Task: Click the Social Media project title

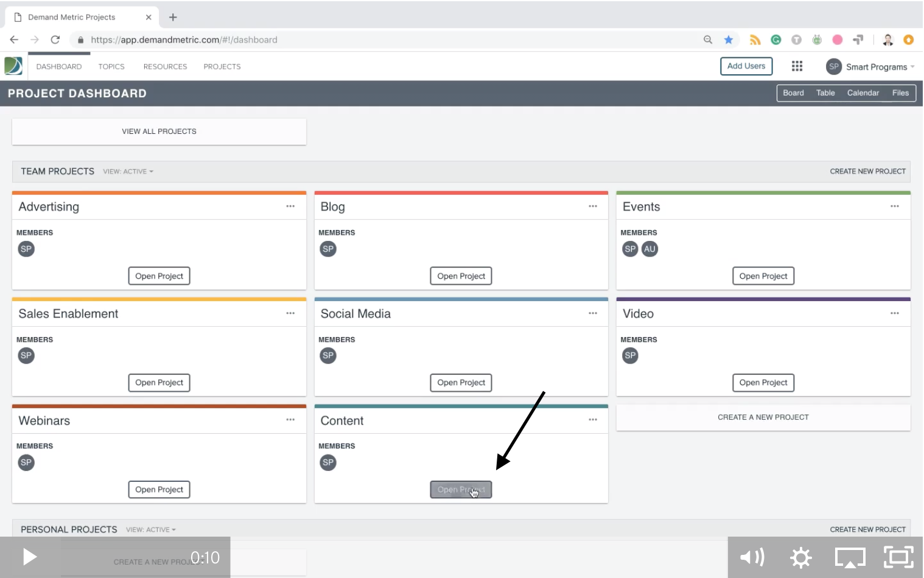Action: pos(355,314)
